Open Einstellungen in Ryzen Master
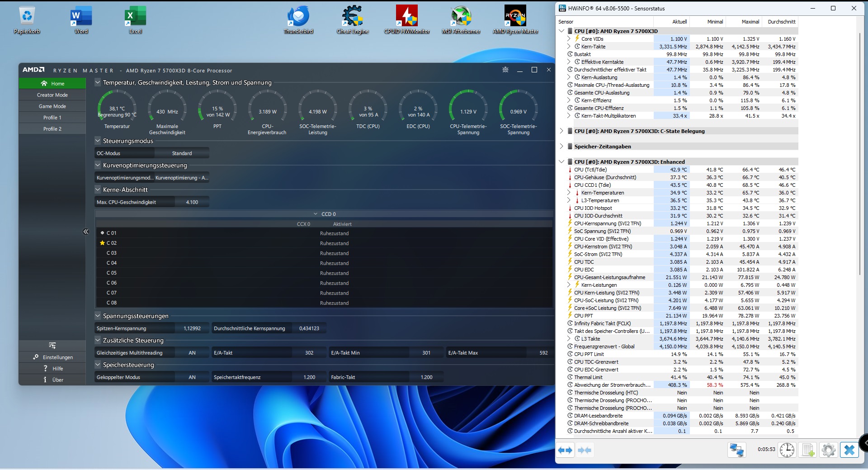 pos(52,357)
